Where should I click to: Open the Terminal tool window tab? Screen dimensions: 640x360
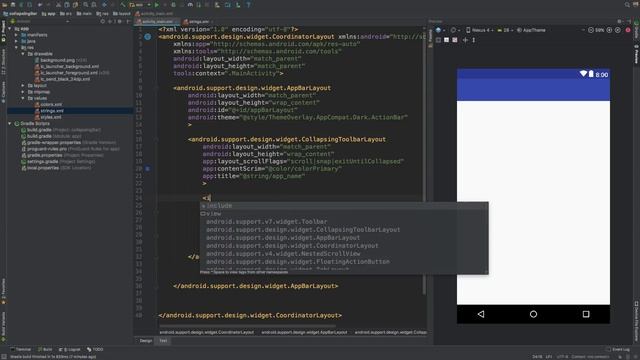[x=21, y=349]
